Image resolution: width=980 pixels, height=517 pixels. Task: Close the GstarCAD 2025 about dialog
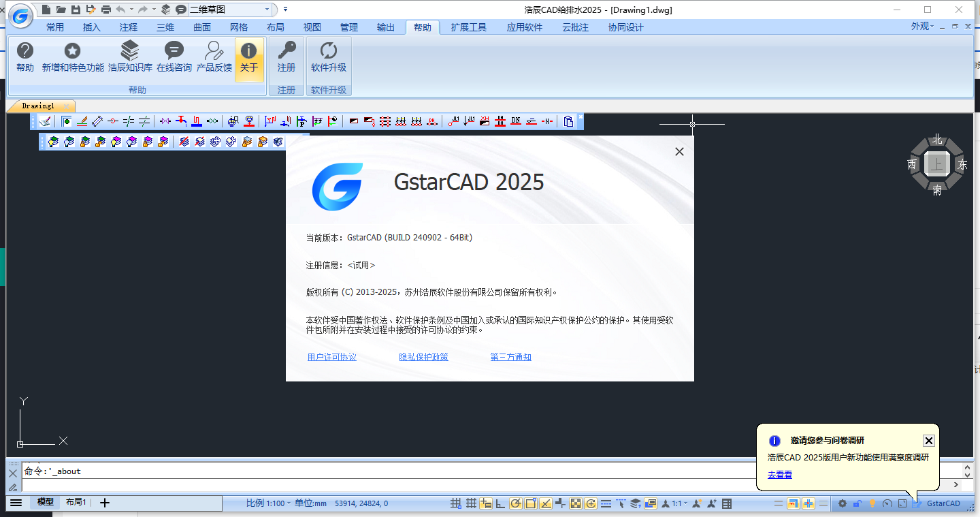point(679,152)
